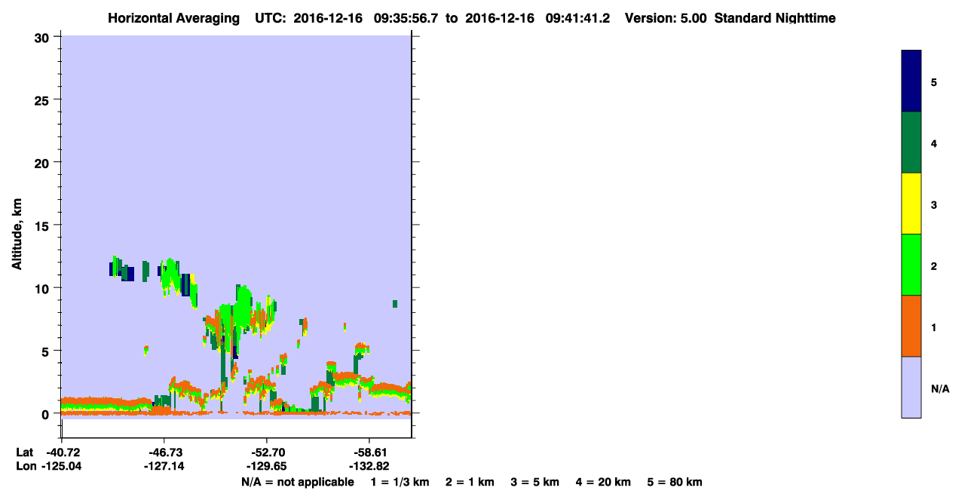Click the latitude value -52.70
This screenshot has height=503, width=980.
point(268,452)
